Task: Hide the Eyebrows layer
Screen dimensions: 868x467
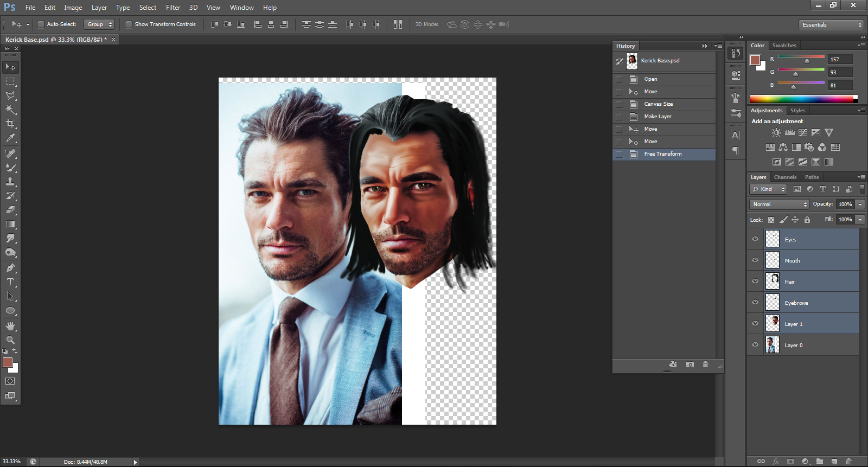Action: click(755, 303)
